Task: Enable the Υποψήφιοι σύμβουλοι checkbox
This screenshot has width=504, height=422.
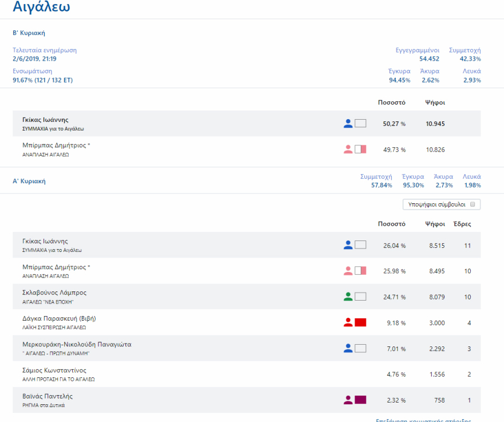Action: [x=472, y=204]
